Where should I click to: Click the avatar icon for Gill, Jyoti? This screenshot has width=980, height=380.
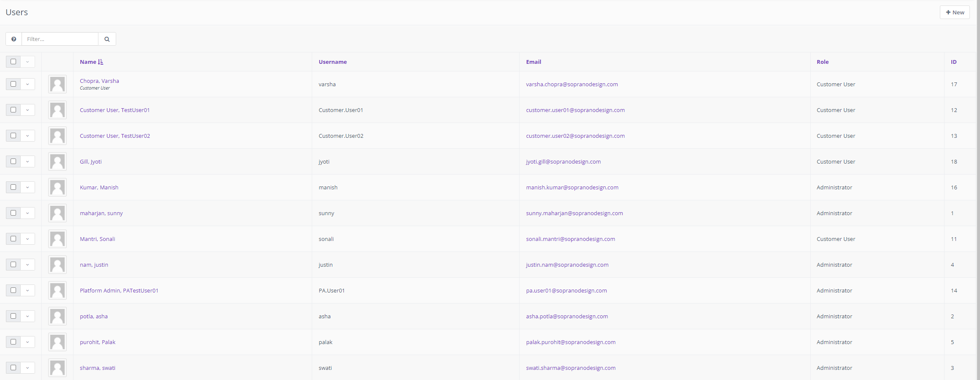coord(57,161)
